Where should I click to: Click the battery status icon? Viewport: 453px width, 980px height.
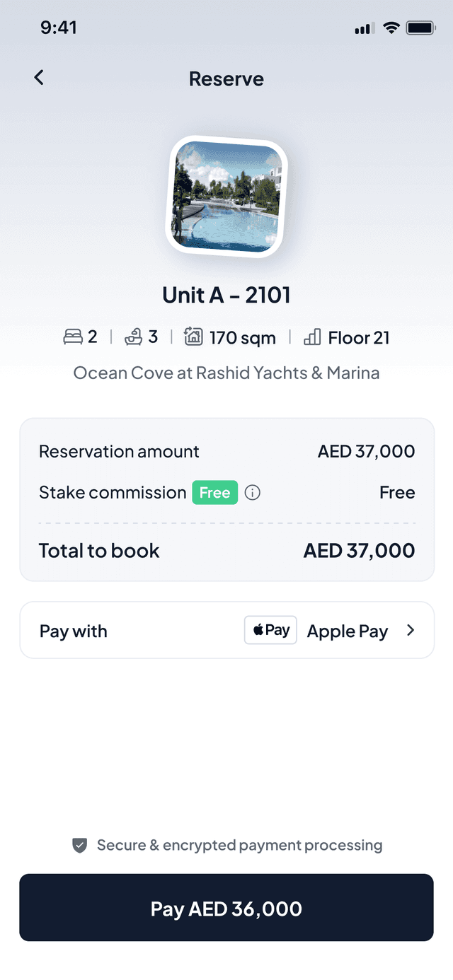point(420,28)
